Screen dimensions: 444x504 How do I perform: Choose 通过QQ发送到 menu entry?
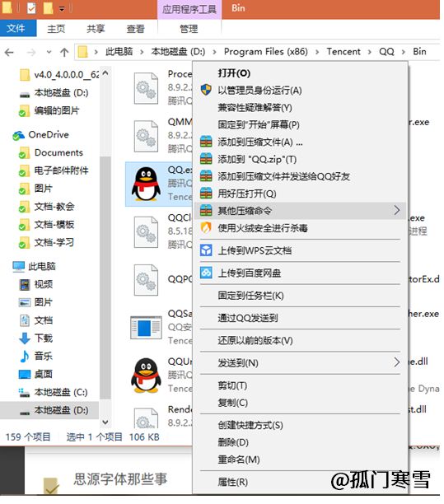248,318
